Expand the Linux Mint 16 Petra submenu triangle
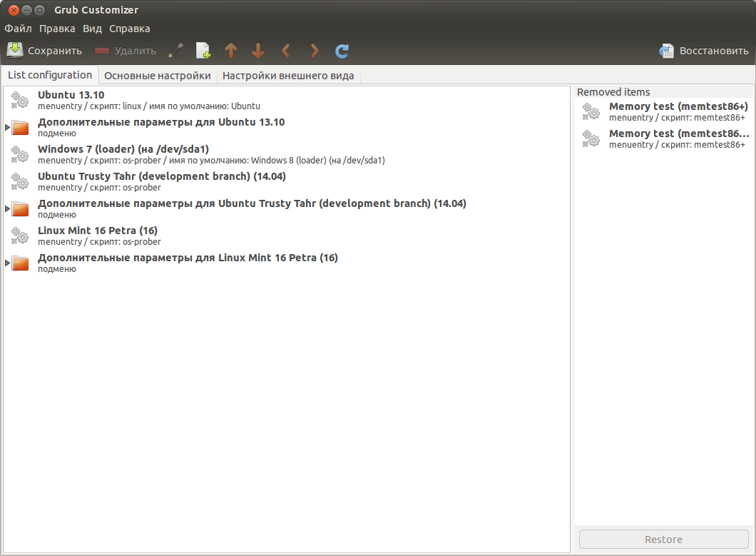The width and height of the screenshot is (756, 556). click(7, 263)
